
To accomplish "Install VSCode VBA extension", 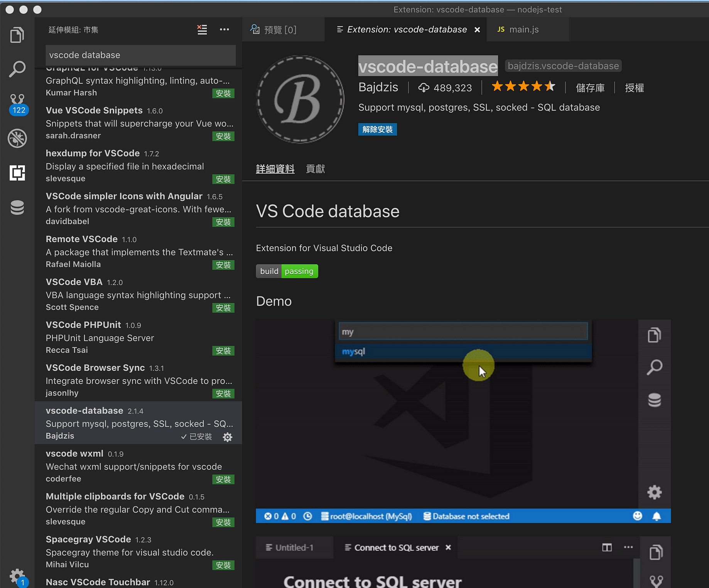I will pyautogui.click(x=223, y=308).
